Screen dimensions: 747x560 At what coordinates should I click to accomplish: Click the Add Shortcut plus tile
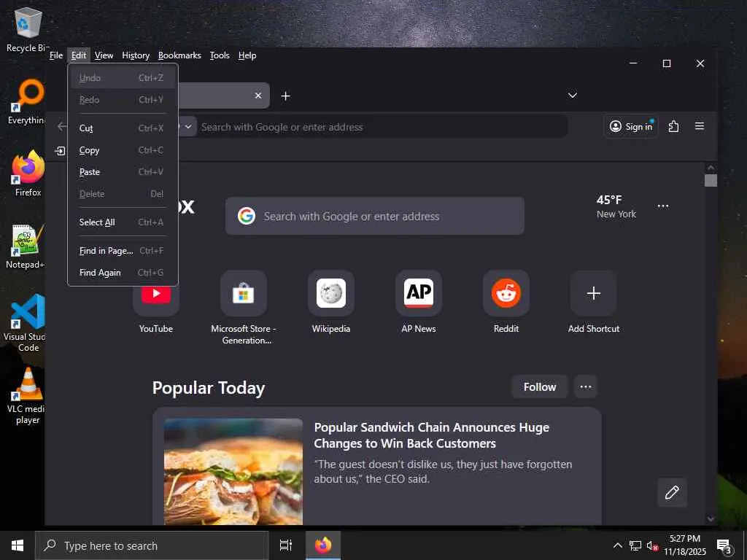pyautogui.click(x=594, y=293)
